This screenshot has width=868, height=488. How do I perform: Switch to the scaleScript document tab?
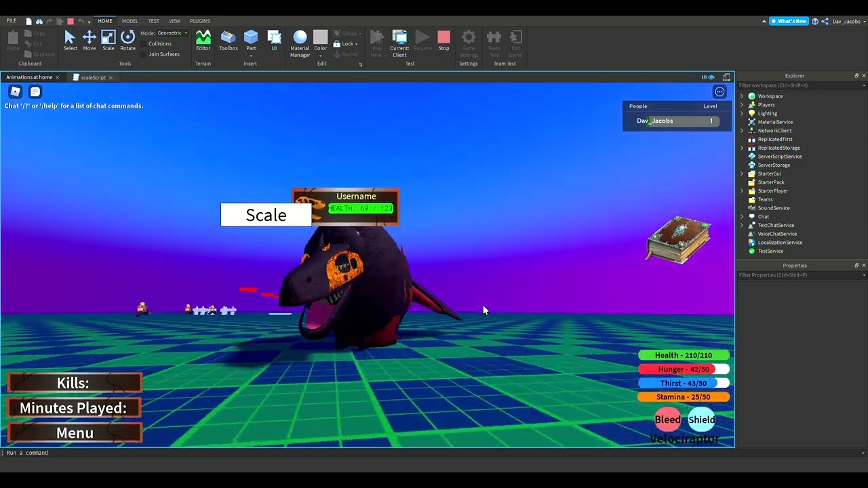pos(93,77)
